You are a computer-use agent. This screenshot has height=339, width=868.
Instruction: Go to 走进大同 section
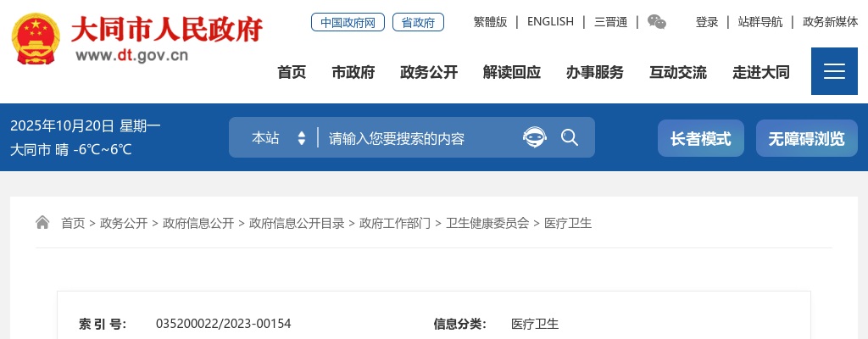click(761, 72)
